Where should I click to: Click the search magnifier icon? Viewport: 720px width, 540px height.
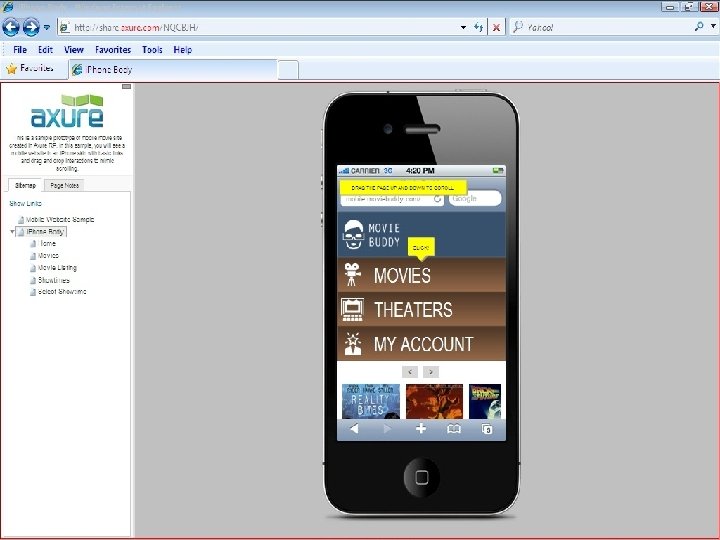click(699, 27)
